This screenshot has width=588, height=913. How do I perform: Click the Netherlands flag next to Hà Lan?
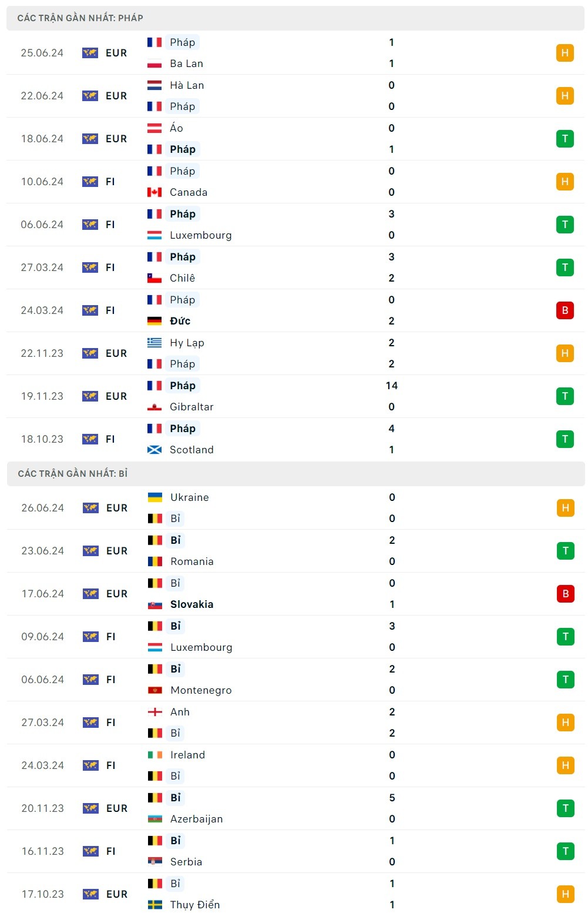[x=154, y=85]
